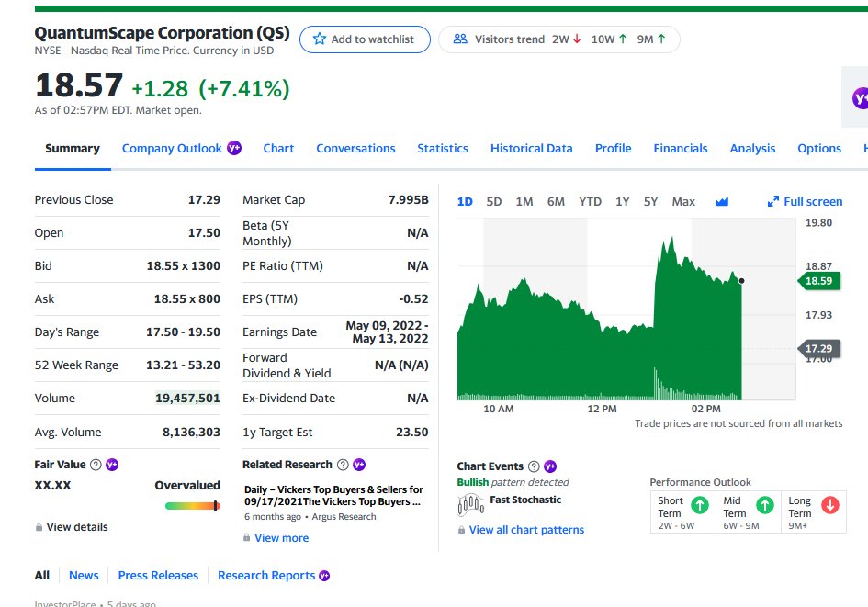Image resolution: width=868 pixels, height=607 pixels.
Task: Open the Daily Vickers Top Buyers research report
Action: [333, 496]
